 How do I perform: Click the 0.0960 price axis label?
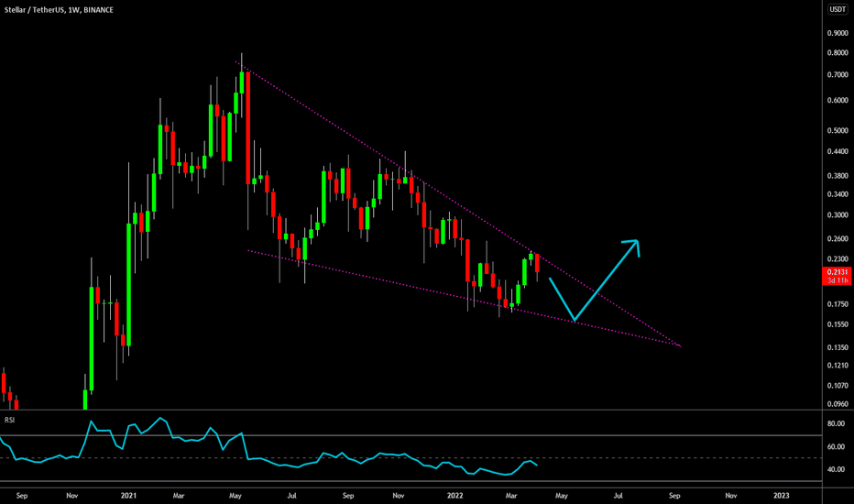point(838,404)
